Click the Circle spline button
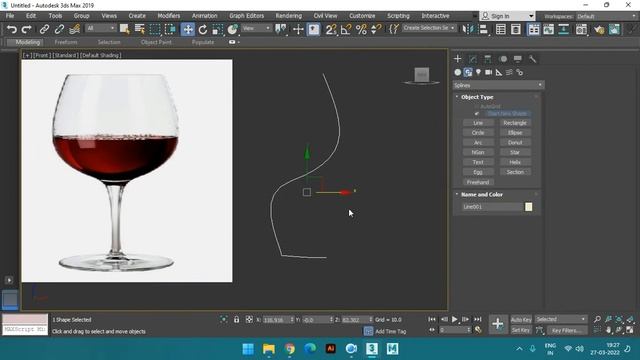The height and width of the screenshot is (360, 640). (478, 133)
